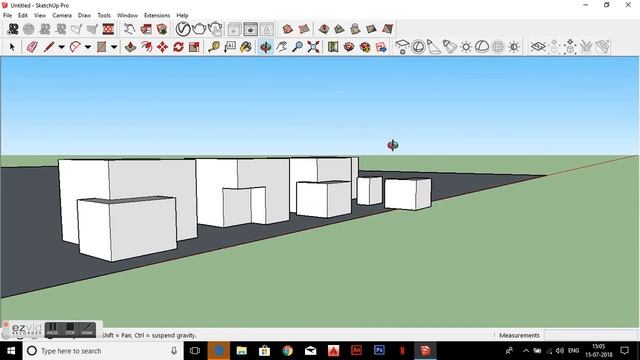Stop the ezvid recording
Image resolution: width=640 pixels, height=360 pixels.
(x=70, y=329)
